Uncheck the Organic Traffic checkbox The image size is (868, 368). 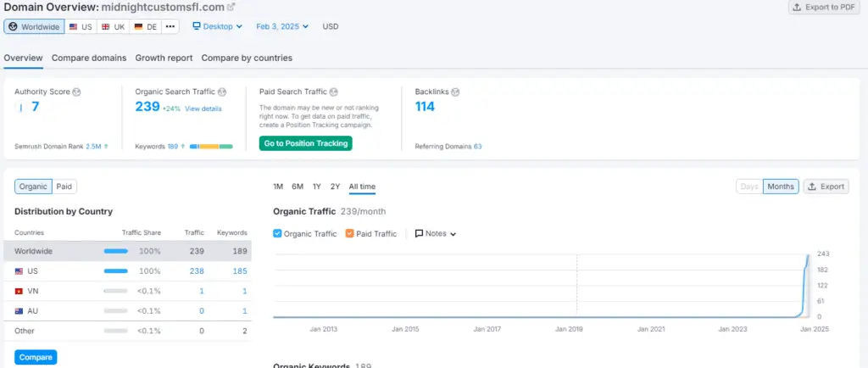click(x=278, y=234)
